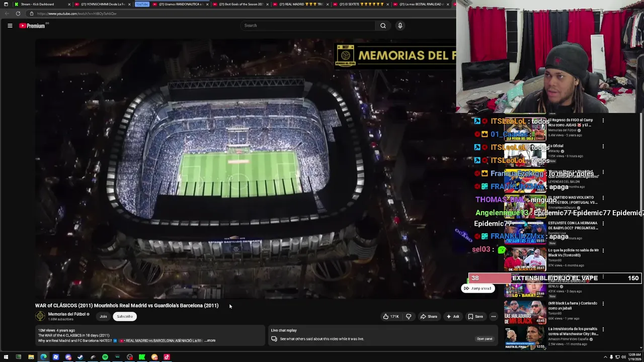Open the live chat replay panel
This screenshot has height=362, width=644.
(x=485, y=339)
